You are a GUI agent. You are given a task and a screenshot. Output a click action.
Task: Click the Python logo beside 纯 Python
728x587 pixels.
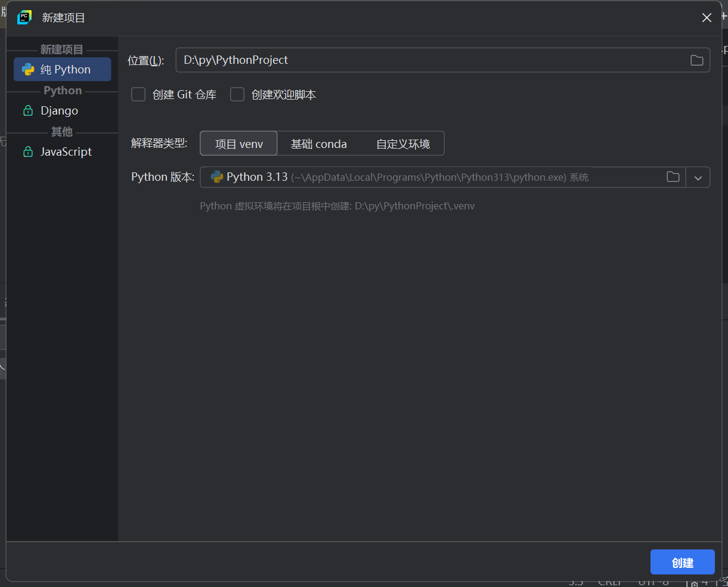tap(28, 69)
